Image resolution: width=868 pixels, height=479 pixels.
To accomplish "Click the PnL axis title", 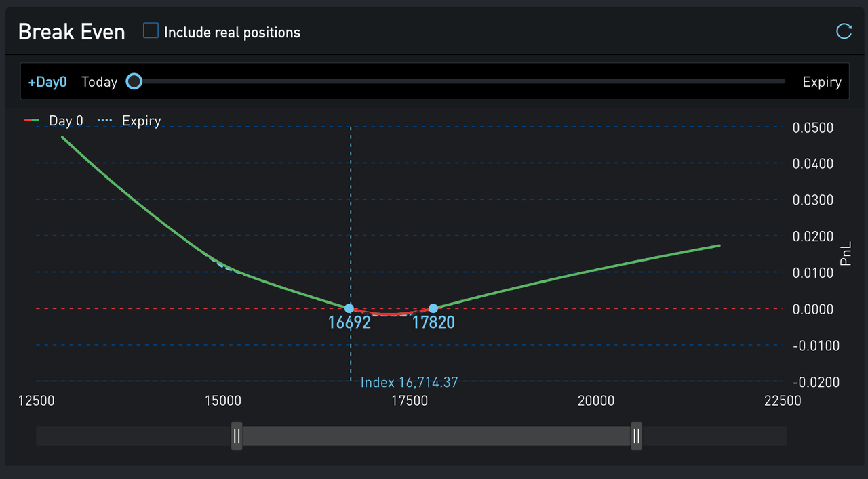I will pos(846,253).
